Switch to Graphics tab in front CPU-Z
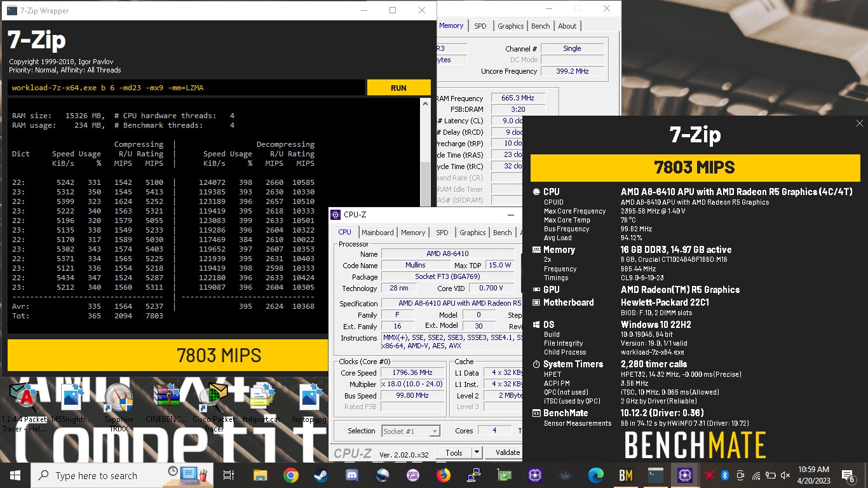 472,233
